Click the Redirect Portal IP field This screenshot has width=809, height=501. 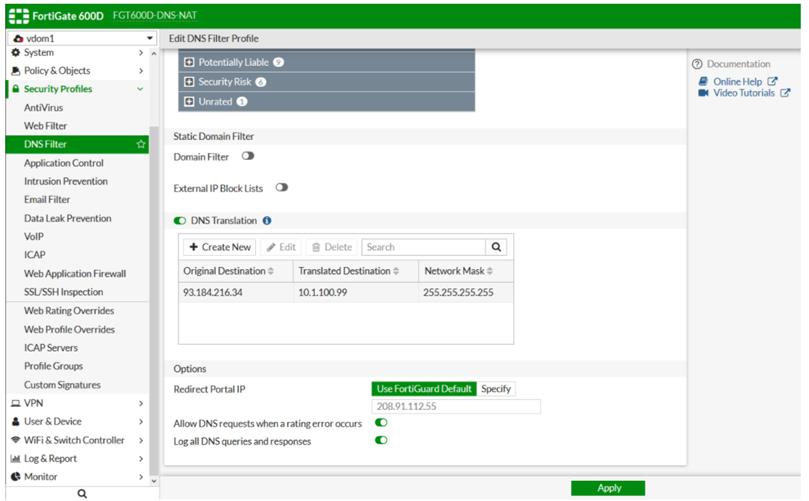click(x=456, y=407)
